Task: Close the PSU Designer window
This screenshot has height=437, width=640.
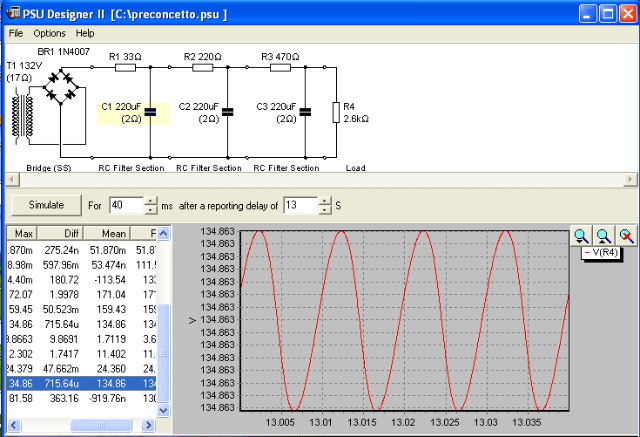Action: click(628, 14)
